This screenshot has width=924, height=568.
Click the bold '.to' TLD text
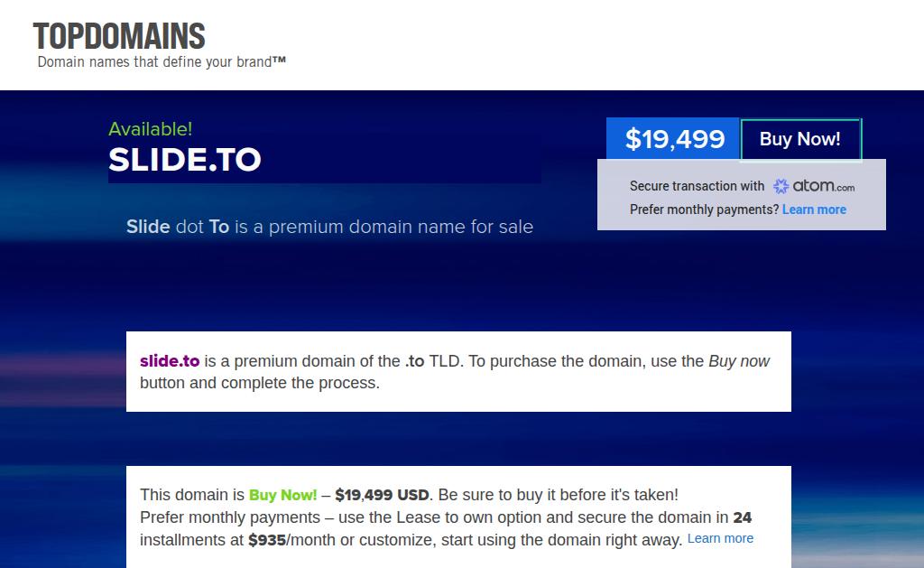tap(415, 361)
